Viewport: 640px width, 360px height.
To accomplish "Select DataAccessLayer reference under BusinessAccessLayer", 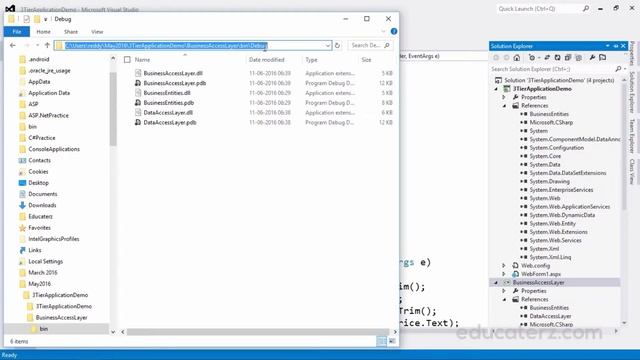I will pyautogui.click(x=550, y=316).
